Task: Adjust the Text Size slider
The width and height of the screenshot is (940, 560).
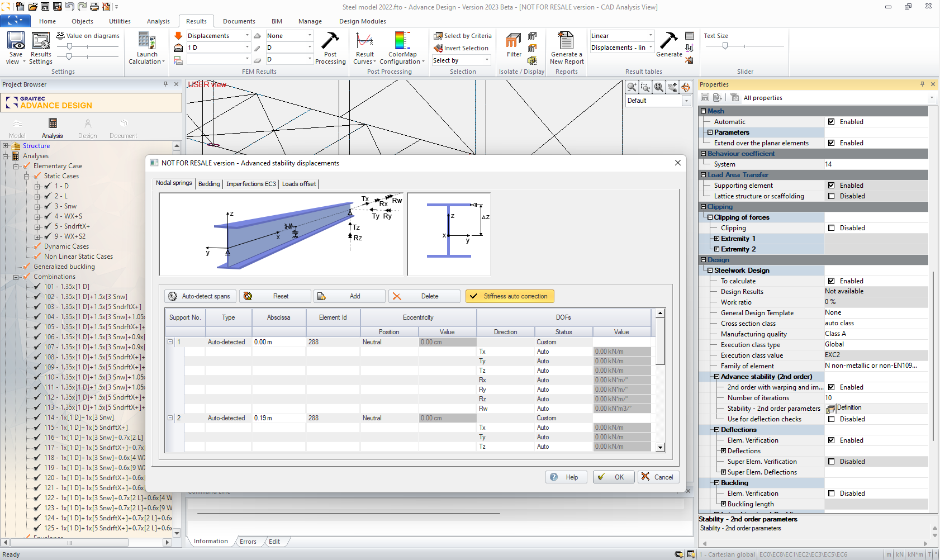Action: pyautogui.click(x=725, y=46)
